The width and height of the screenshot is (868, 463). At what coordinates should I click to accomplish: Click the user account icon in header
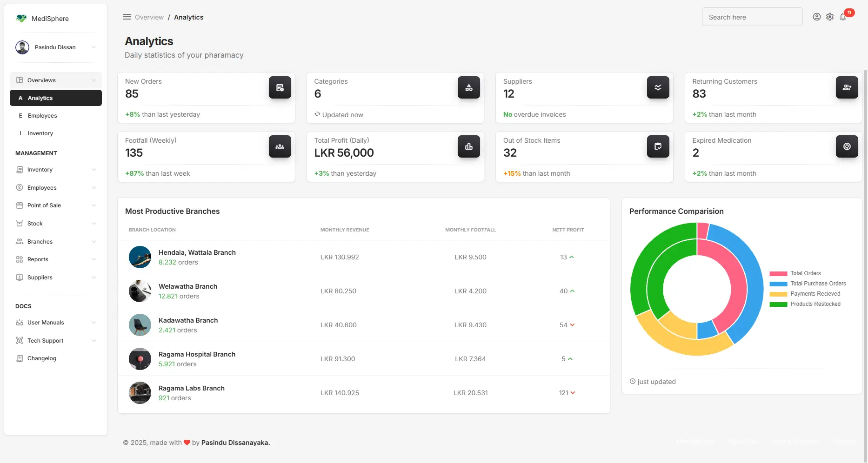[817, 17]
